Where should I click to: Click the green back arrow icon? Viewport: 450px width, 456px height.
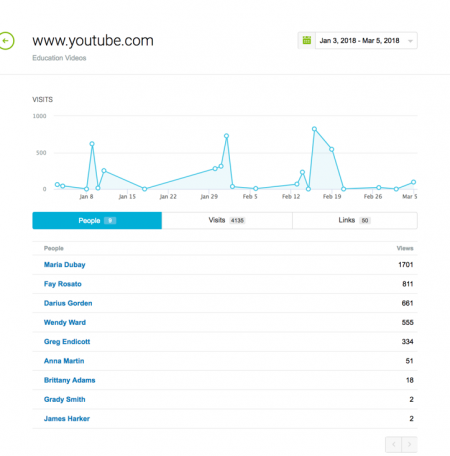6,41
